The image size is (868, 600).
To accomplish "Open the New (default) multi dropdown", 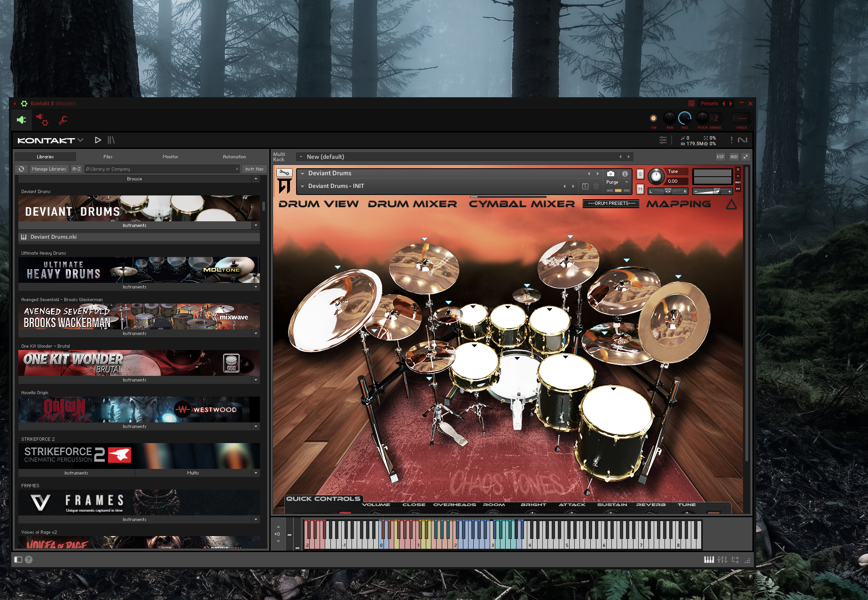I will (x=301, y=157).
